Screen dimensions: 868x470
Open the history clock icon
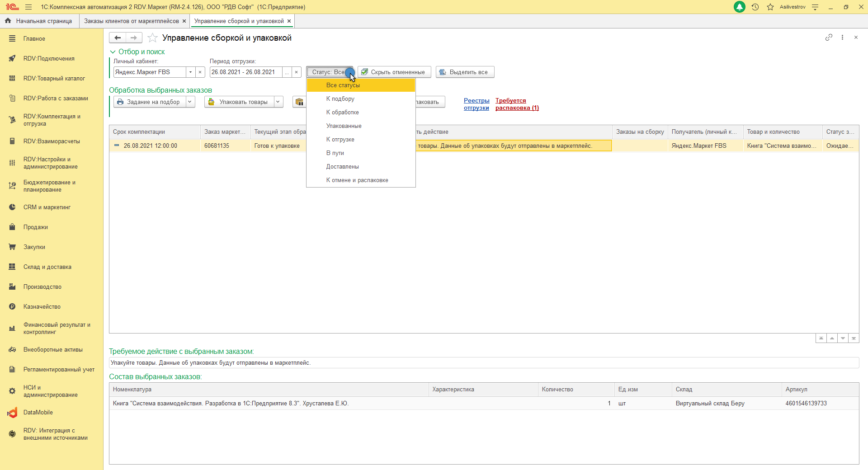pos(755,7)
